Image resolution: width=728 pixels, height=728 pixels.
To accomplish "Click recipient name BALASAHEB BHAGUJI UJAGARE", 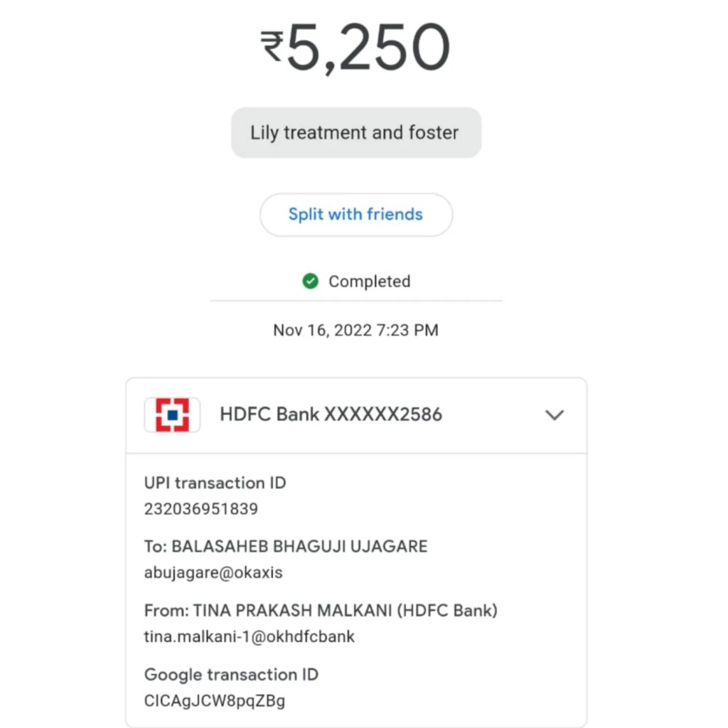I will point(299,547).
